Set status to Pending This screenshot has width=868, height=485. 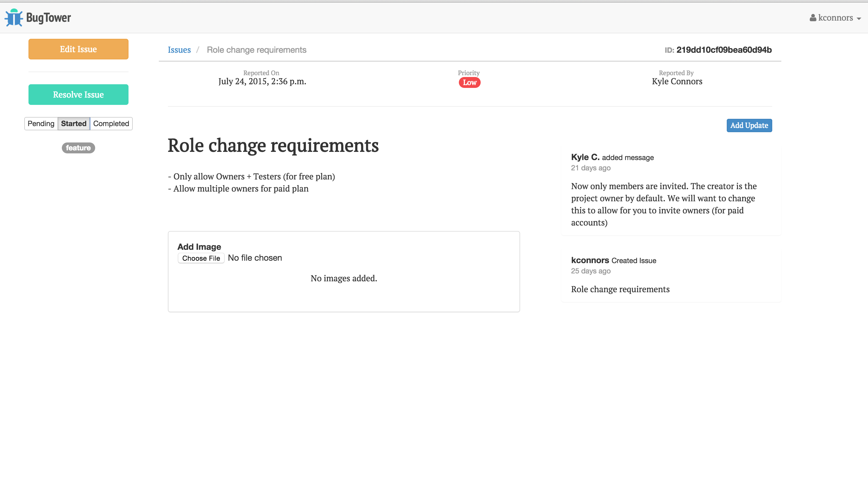[41, 124]
